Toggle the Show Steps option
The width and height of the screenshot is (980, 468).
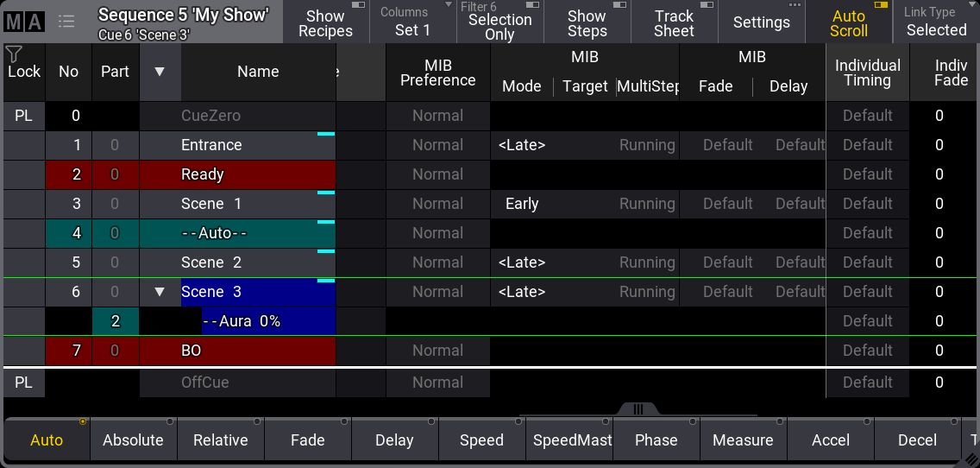pyautogui.click(x=587, y=22)
